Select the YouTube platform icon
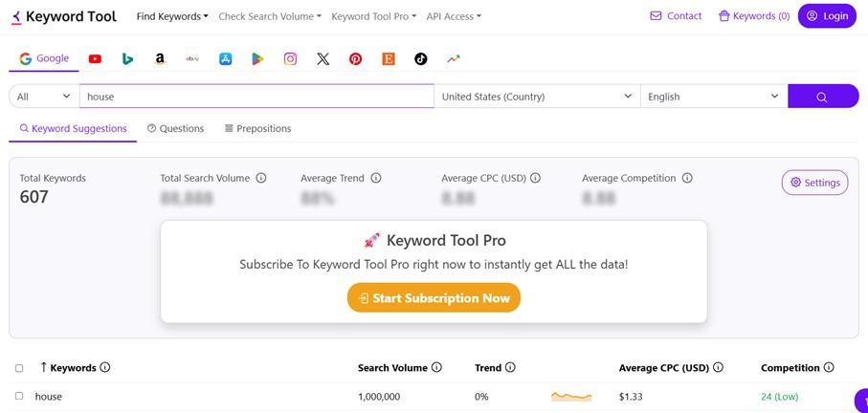868x413 pixels. (x=95, y=59)
